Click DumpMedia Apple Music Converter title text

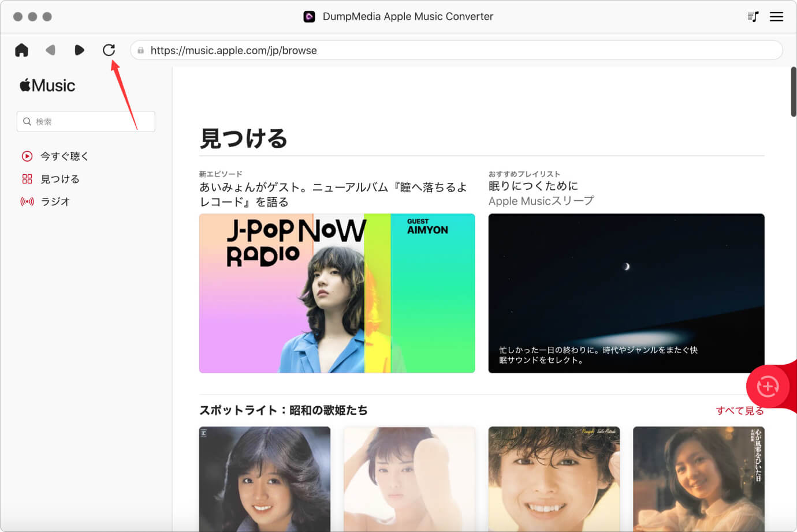[x=408, y=17]
